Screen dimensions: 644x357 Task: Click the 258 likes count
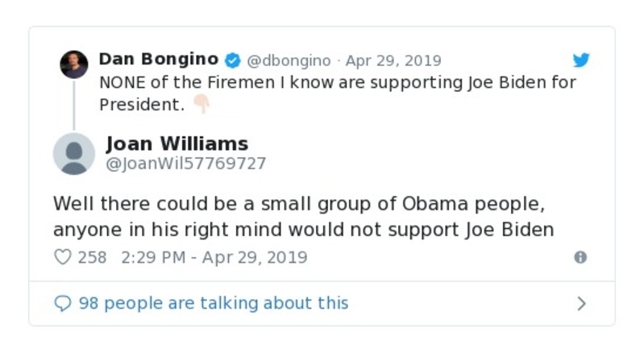pos(92,258)
